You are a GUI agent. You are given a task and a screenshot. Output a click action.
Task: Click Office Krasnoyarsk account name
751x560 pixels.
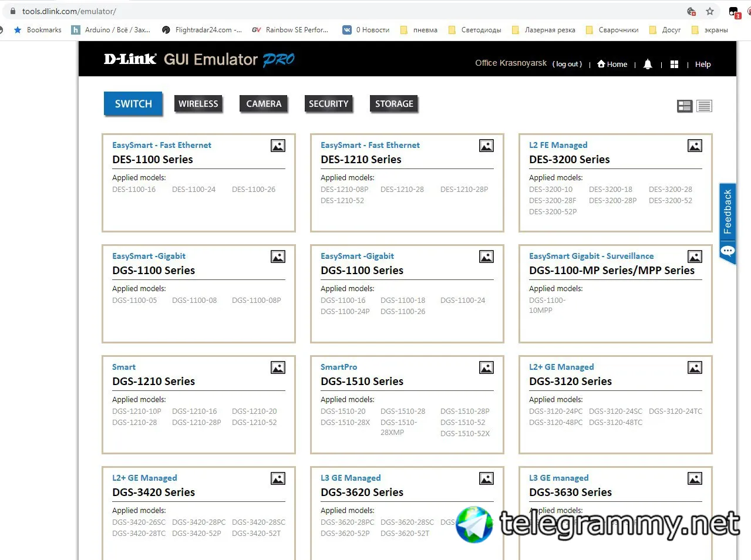coord(511,63)
